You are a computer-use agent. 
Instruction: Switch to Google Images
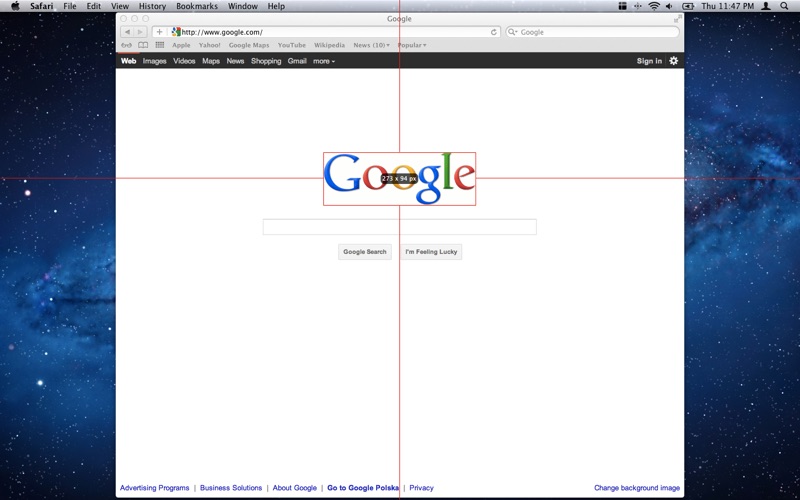pyautogui.click(x=155, y=61)
